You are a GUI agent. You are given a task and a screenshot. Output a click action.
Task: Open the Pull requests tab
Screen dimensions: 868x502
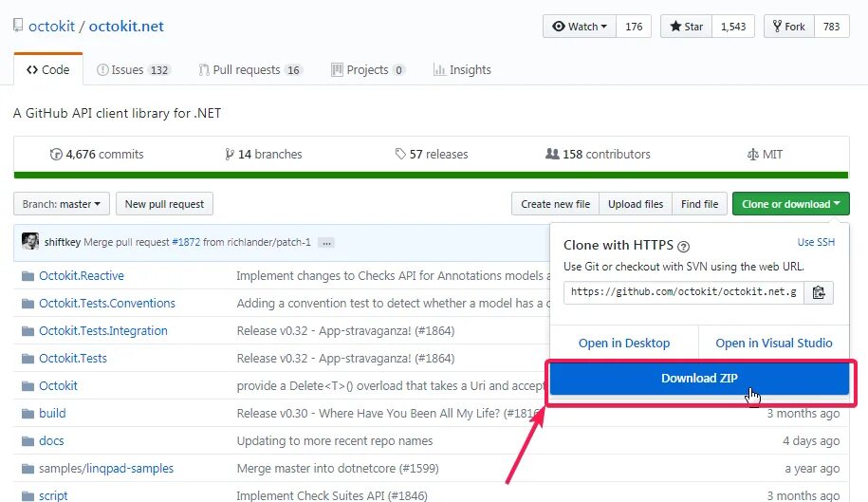pyautogui.click(x=250, y=69)
